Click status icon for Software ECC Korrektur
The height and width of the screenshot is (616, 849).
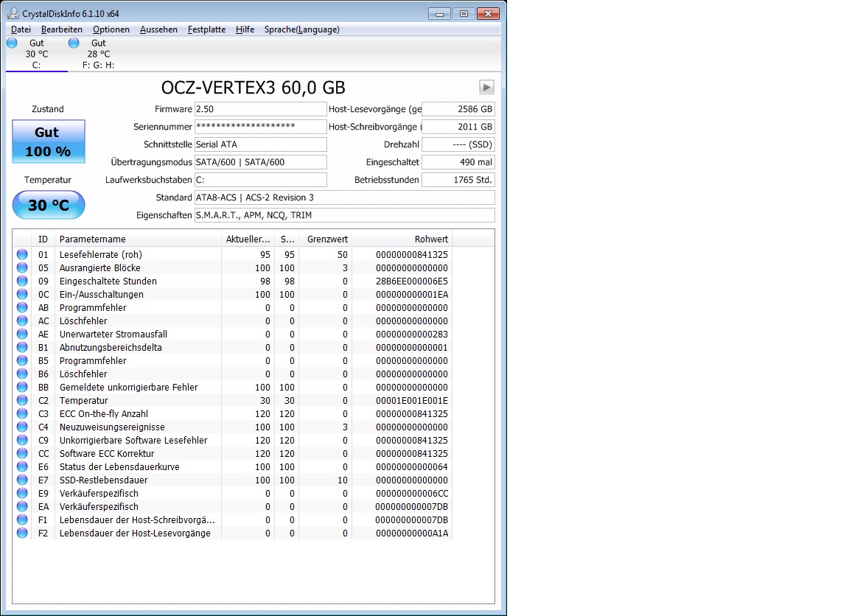[x=22, y=453]
